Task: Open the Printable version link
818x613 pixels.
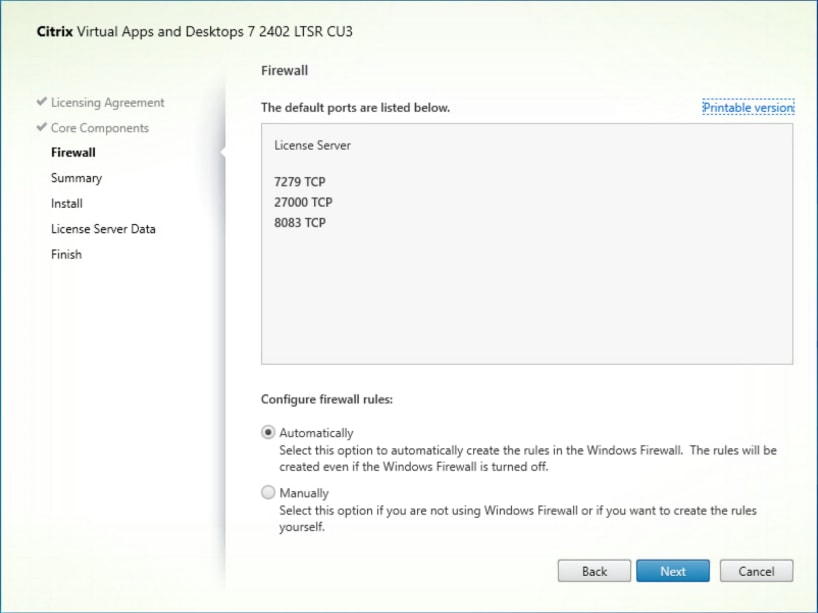Action: [x=748, y=107]
